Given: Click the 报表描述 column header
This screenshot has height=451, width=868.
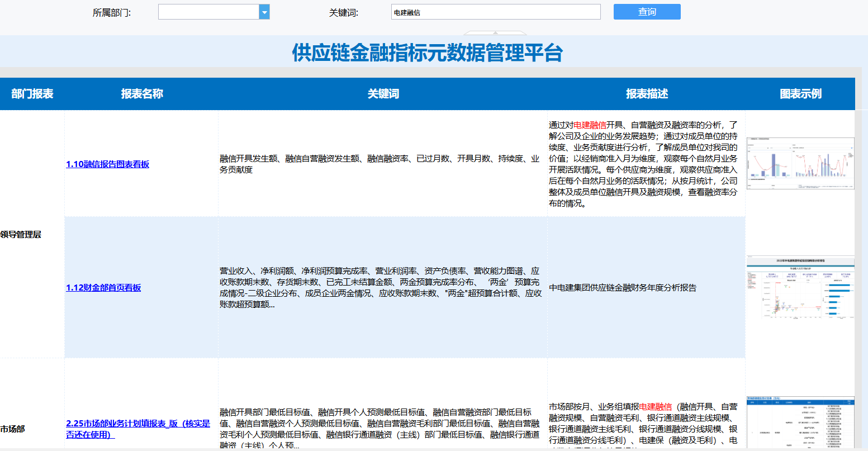Looking at the screenshot, I should 647,94.
